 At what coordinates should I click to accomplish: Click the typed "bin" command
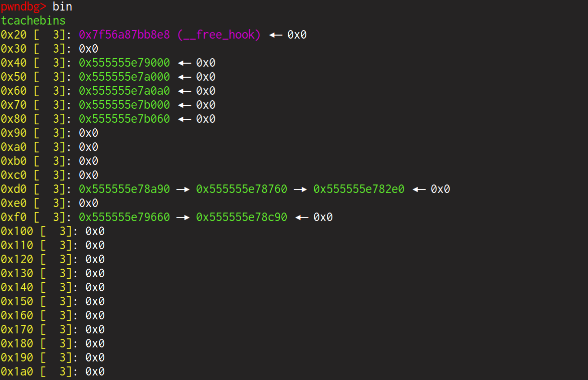pos(62,7)
